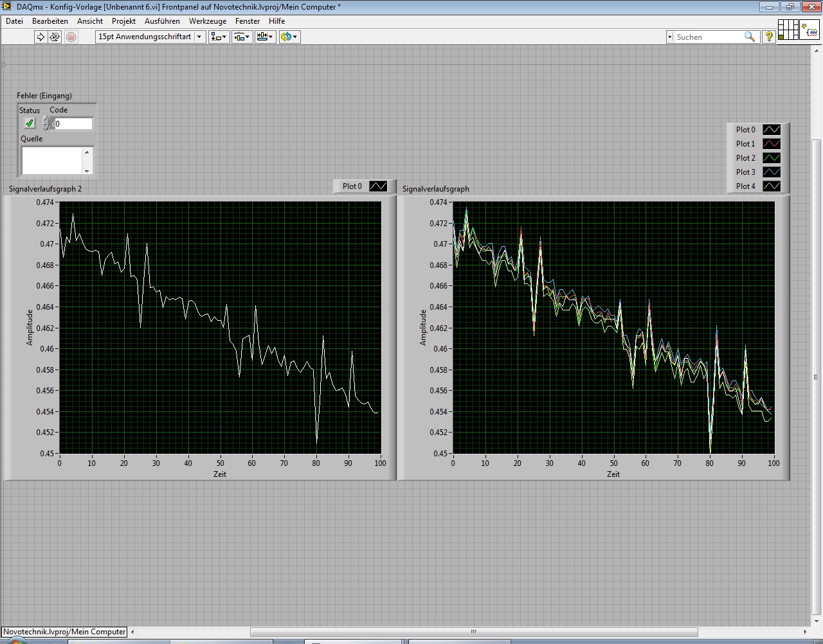Viewport: 823px width, 644px height.
Task: Click the yellow context help question mark
Action: [768, 37]
